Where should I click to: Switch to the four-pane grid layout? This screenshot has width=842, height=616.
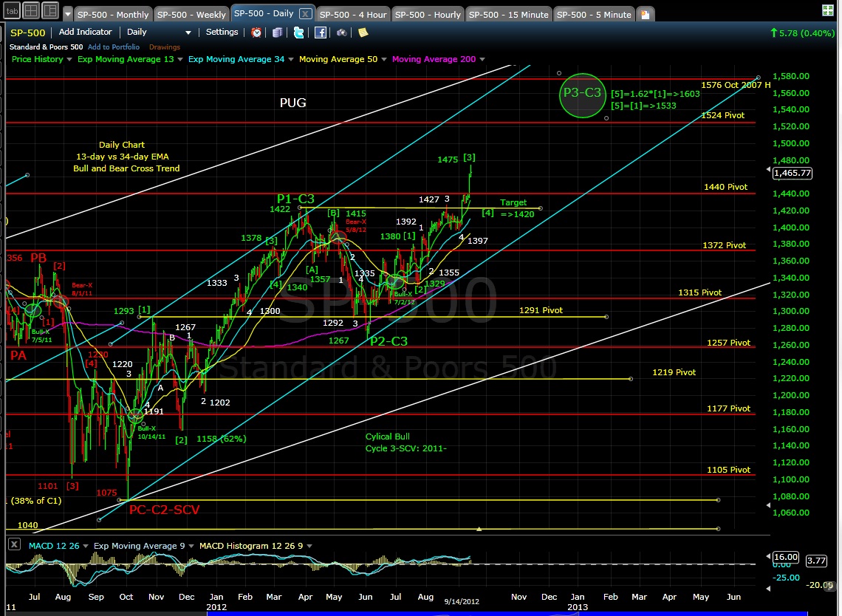tap(31, 11)
